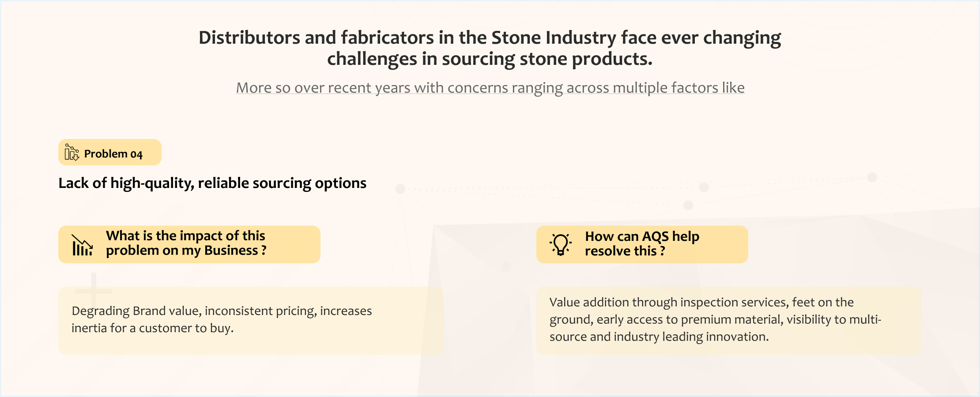Click the 'Distributors and fabricators' main heading

(490, 37)
